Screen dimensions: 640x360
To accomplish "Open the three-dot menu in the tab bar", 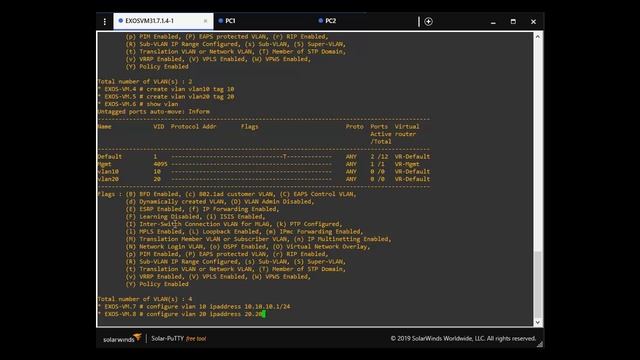I will point(105,22).
